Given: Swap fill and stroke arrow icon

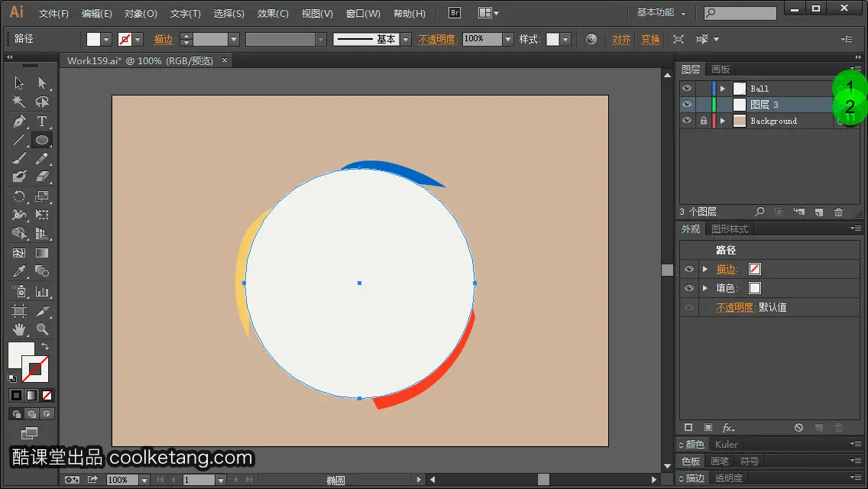Looking at the screenshot, I should 45,346.
